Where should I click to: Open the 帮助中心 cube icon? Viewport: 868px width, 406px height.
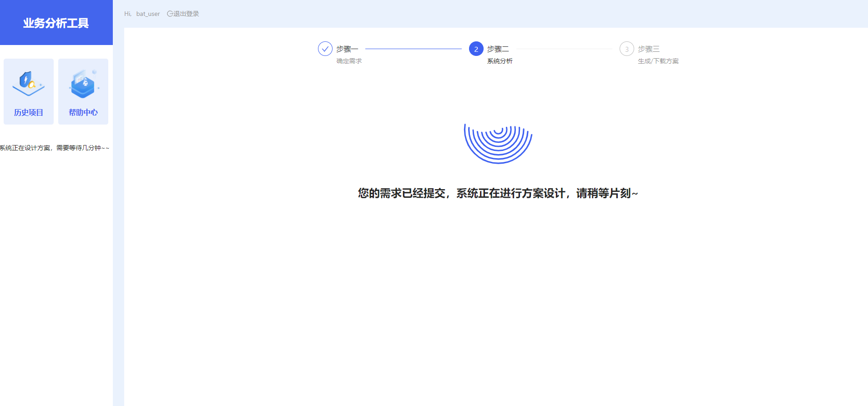[x=84, y=84]
